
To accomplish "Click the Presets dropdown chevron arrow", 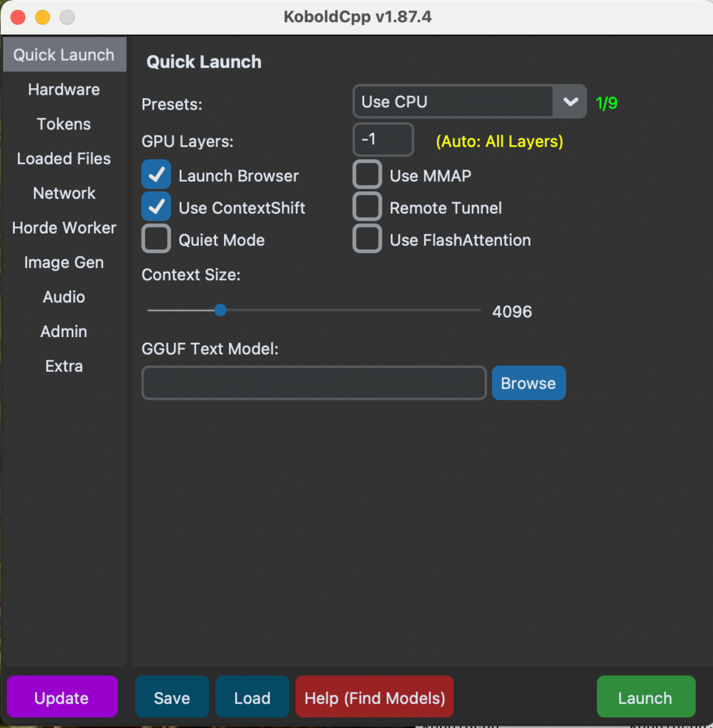I will click(x=571, y=102).
